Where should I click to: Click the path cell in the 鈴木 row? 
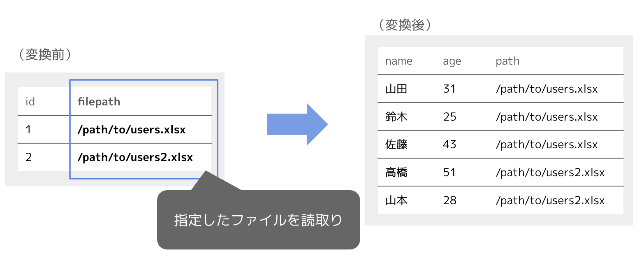click(546, 117)
